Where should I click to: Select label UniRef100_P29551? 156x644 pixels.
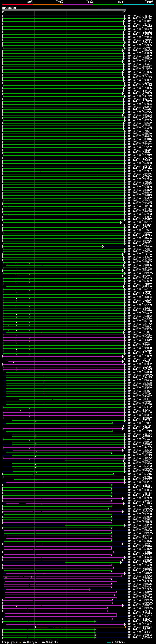pyautogui.click(x=140, y=83)
